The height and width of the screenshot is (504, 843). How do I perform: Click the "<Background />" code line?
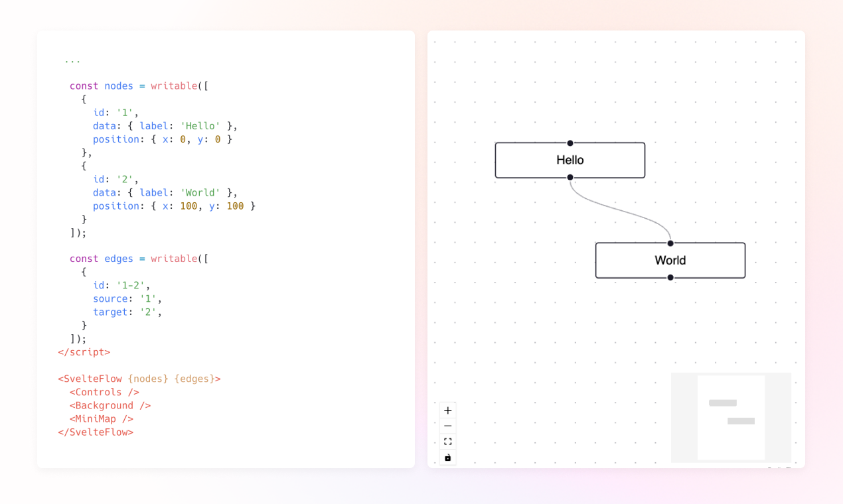(110, 405)
